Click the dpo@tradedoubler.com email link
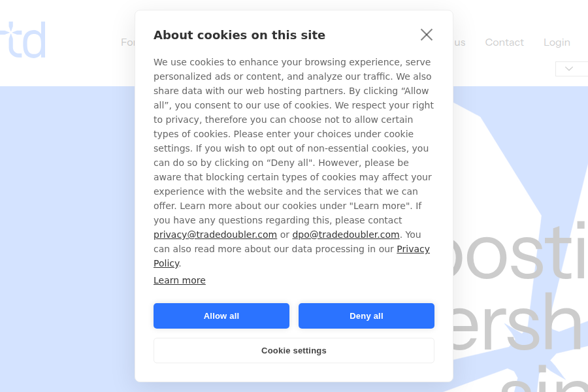Viewport: 588px width, 392px height. (346, 235)
